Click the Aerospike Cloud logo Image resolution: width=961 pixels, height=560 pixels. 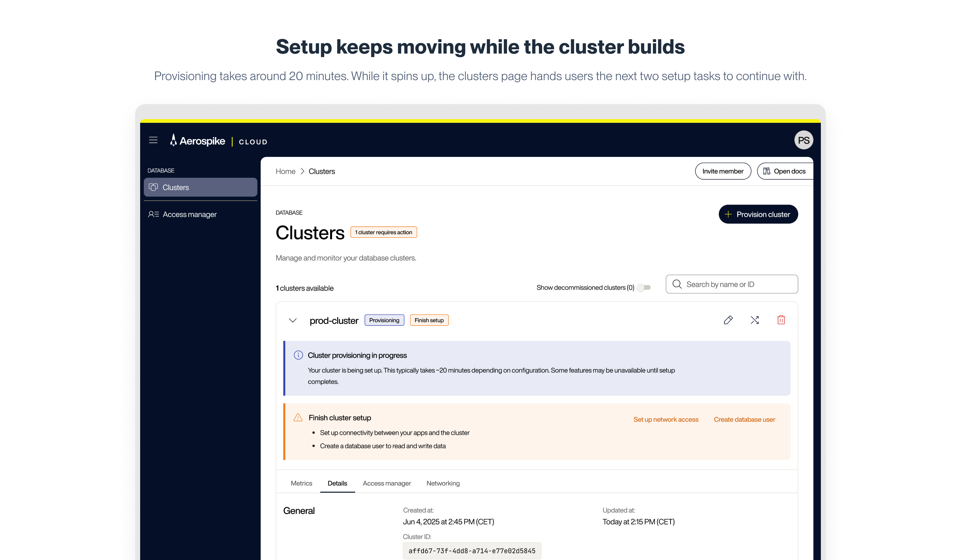tap(218, 141)
